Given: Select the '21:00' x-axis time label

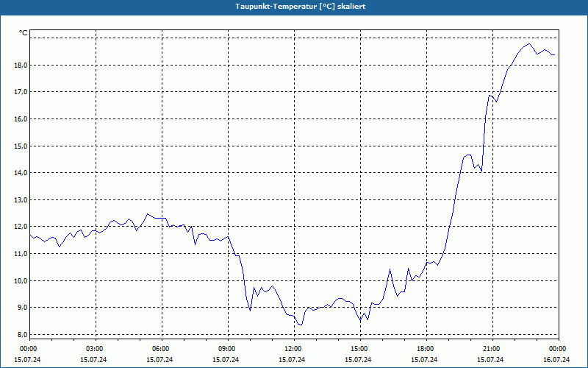Looking at the screenshot, I should point(490,349).
